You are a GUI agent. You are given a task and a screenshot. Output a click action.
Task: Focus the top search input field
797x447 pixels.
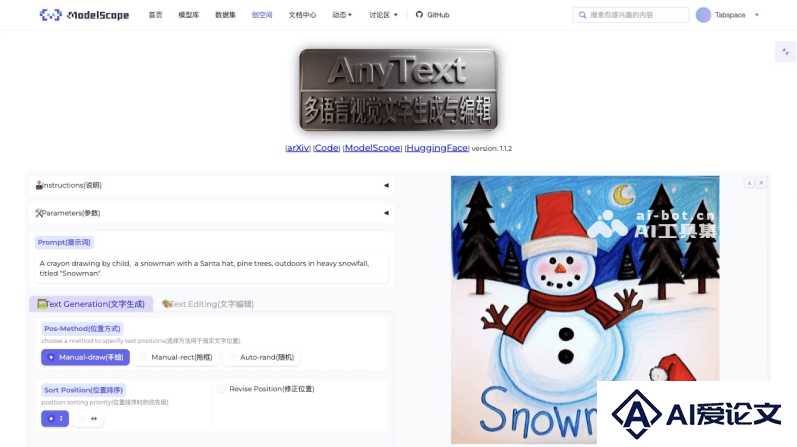pyautogui.click(x=631, y=15)
